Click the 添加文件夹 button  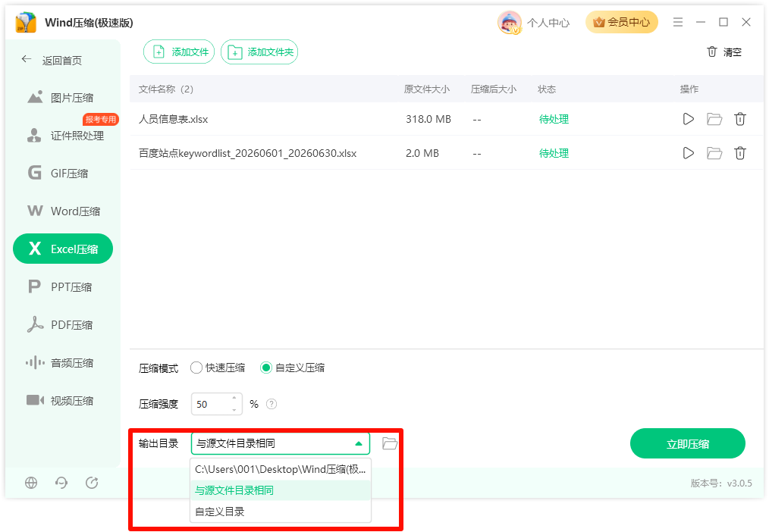click(259, 52)
